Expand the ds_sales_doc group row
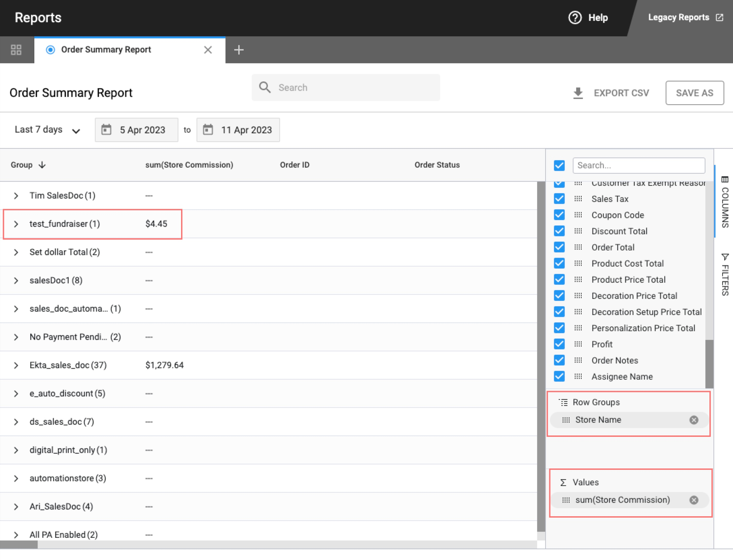This screenshot has width=733, height=560. [x=16, y=422]
